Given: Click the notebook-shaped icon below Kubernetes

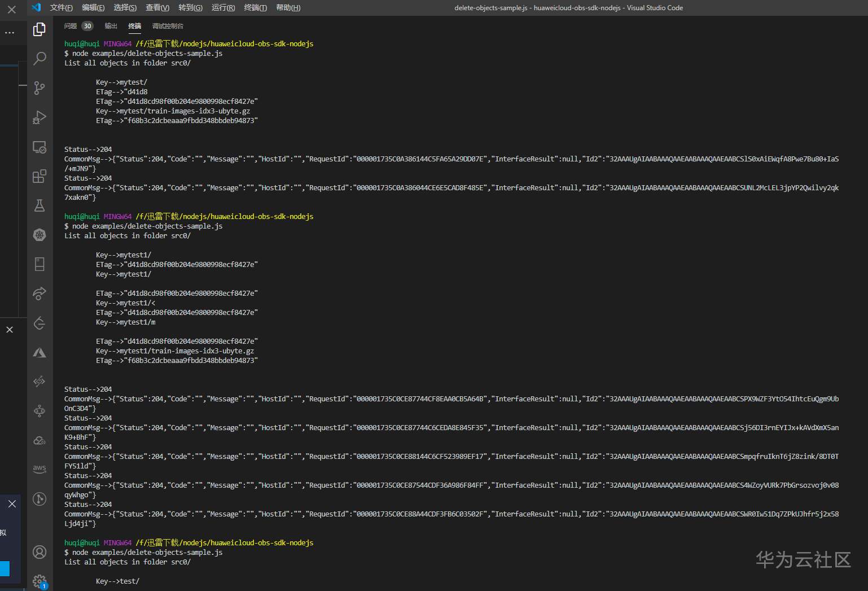Looking at the screenshot, I should (x=40, y=264).
